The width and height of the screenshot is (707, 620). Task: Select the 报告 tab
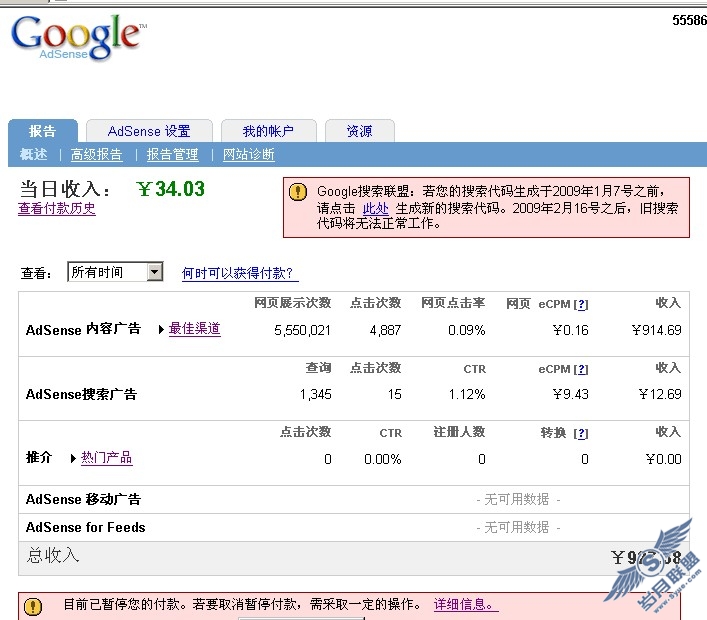pyautogui.click(x=42, y=131)
